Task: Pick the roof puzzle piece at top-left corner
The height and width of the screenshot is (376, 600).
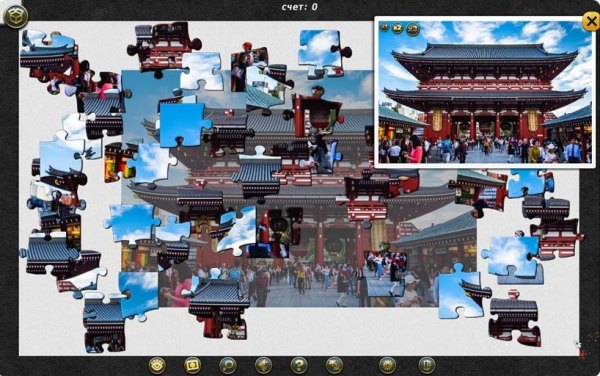Action: click(49, 50)
